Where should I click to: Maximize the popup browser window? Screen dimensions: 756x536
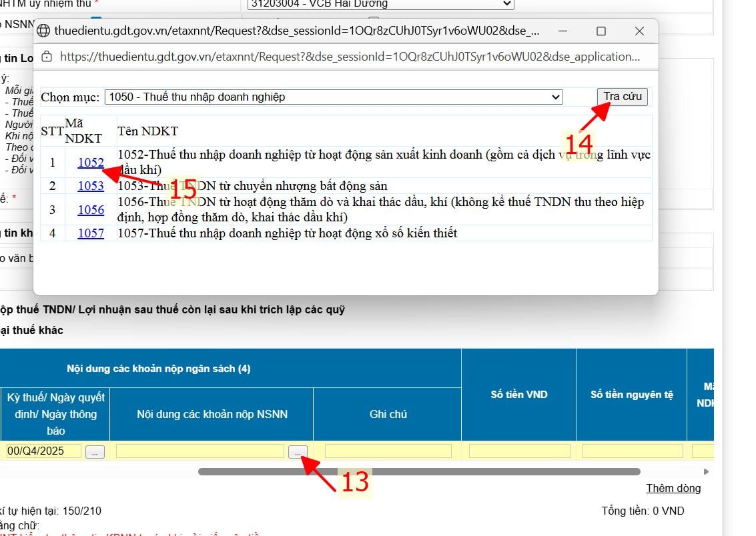coord(601,31)
